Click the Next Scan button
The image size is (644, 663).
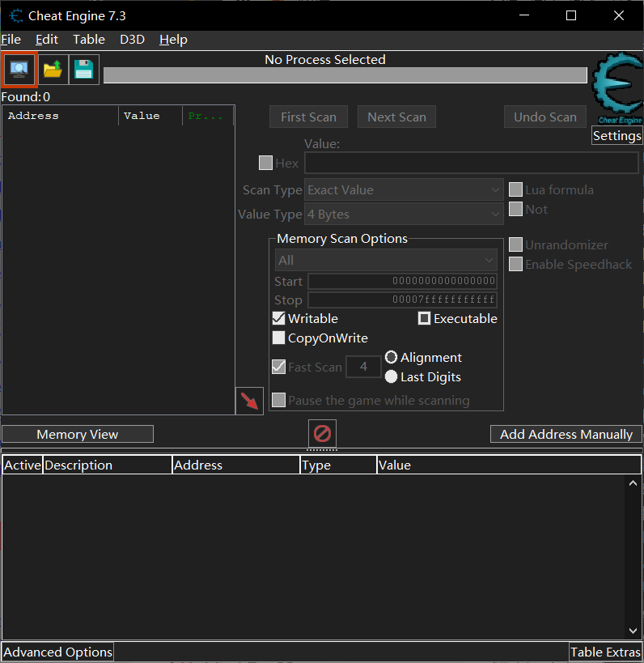coord(396,117)
